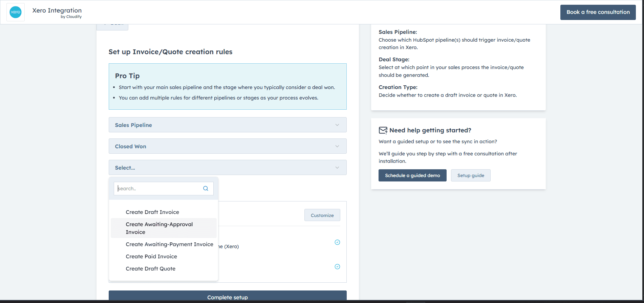This screenshot has width=644, height=303.
Task: Click the Xero Integration title text
Action: (x=57, y=10)
